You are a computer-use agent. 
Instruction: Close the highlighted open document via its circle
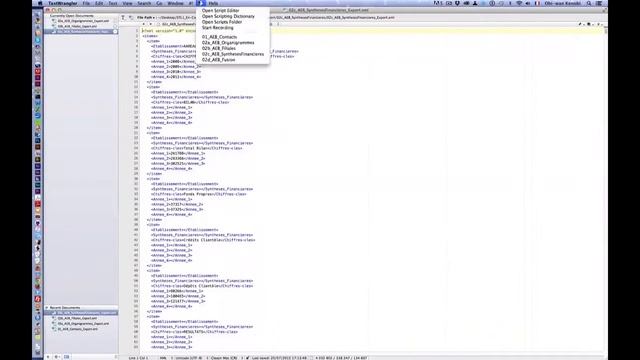(115, 31)
